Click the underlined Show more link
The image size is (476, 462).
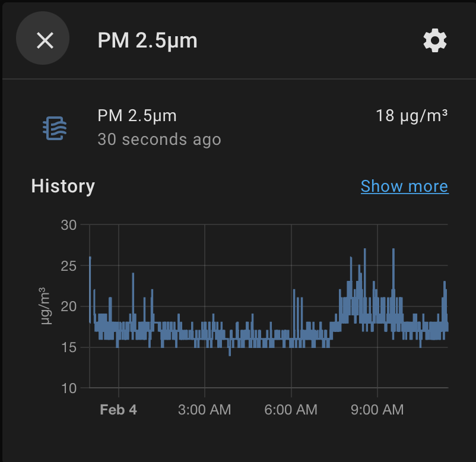tap(404, 186)
